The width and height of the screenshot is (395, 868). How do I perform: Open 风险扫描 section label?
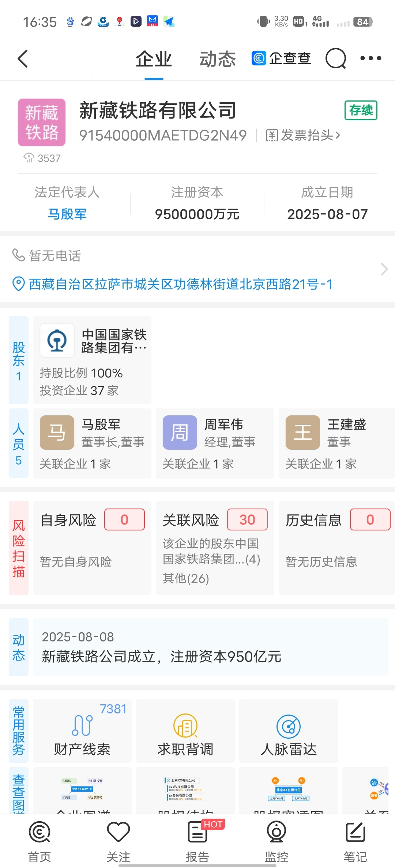(19, 548)
